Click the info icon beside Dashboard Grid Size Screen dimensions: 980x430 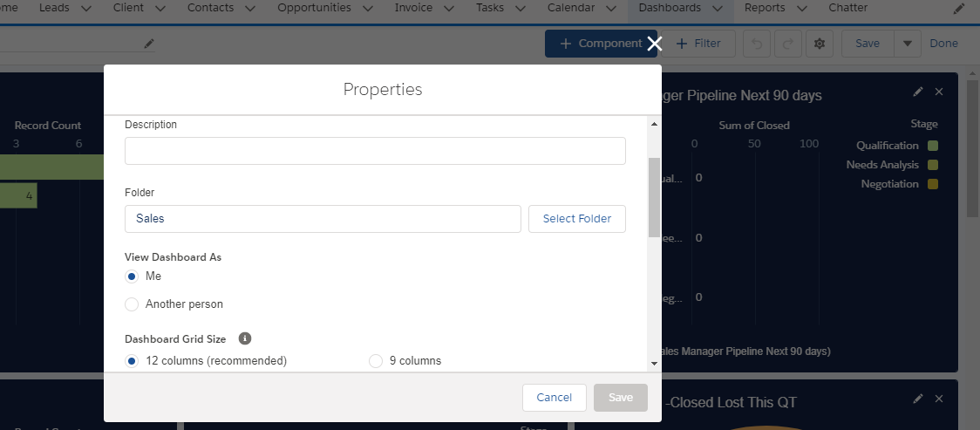(x=245, y=338)
